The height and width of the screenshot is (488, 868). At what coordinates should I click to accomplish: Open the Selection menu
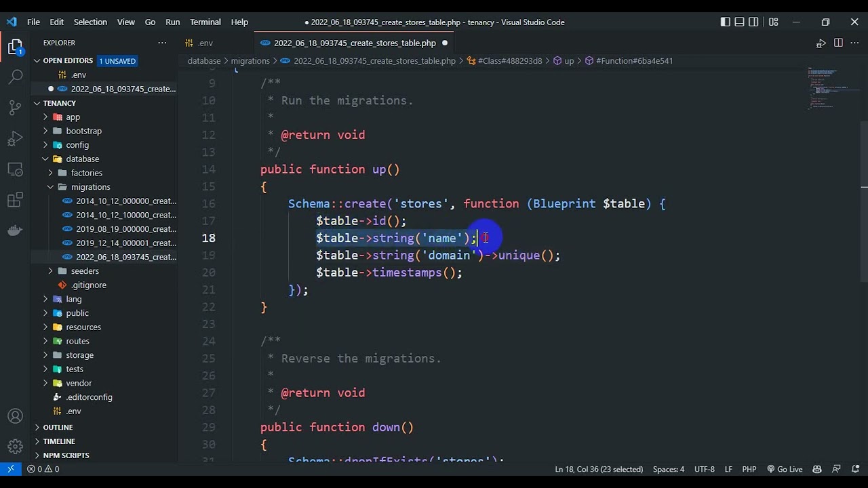tap(90, 22)
